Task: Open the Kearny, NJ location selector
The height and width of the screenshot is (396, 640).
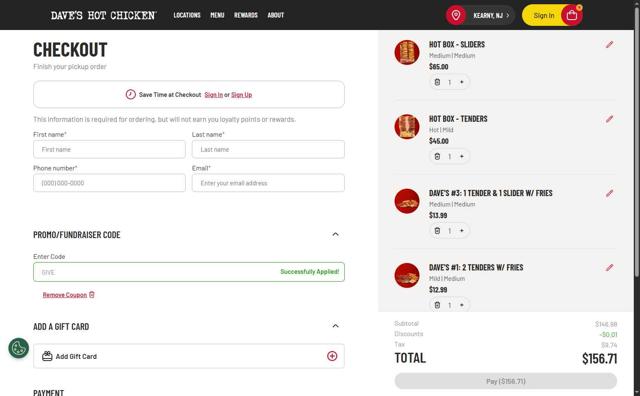Action: point(491,16)
